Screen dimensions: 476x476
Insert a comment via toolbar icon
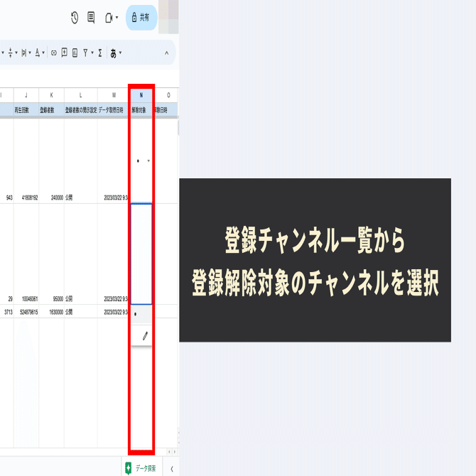65,53
